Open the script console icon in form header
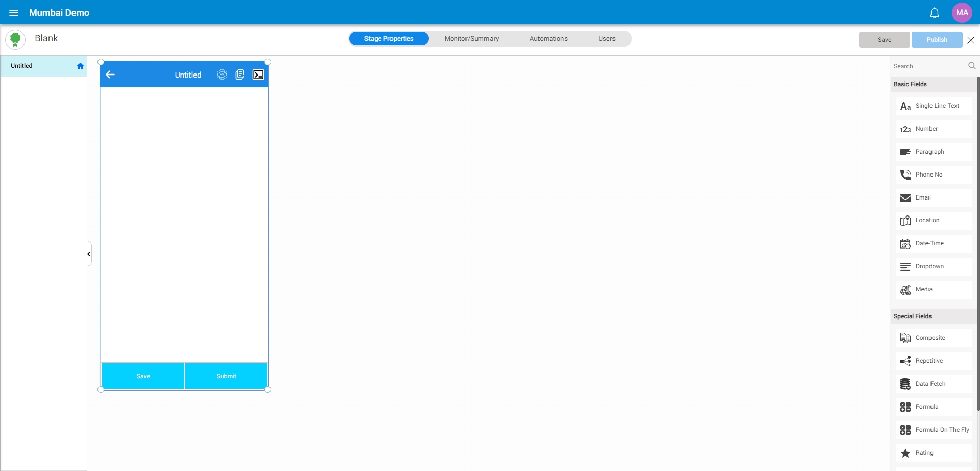Screen dimensions: 980x471 (x=258, y=75)
